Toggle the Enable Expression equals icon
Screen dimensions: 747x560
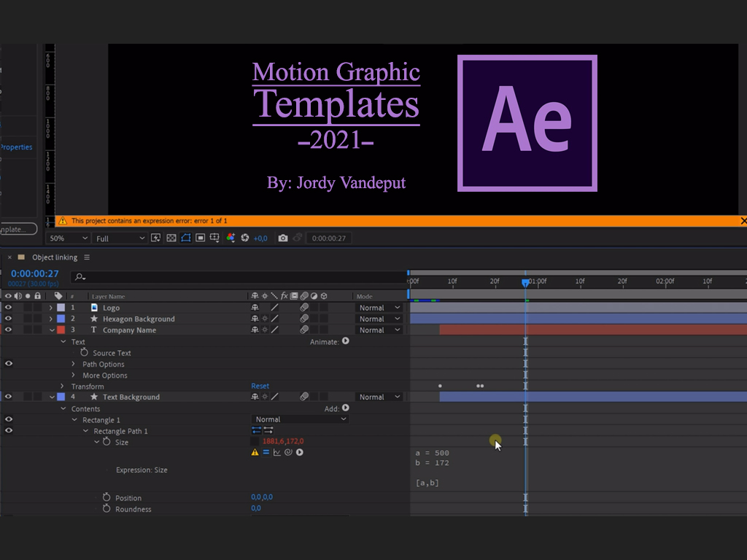(x=266, y=452)
